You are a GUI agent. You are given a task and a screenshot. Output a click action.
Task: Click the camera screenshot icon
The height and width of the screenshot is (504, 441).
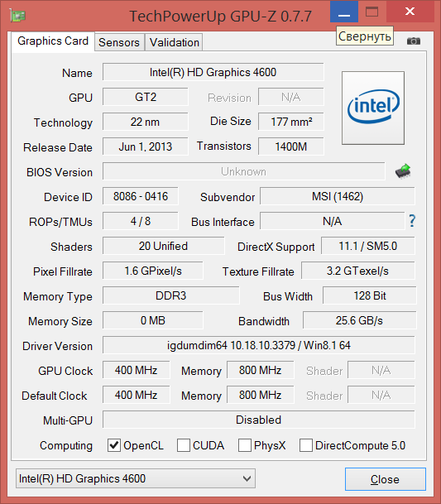click(414, 41)
